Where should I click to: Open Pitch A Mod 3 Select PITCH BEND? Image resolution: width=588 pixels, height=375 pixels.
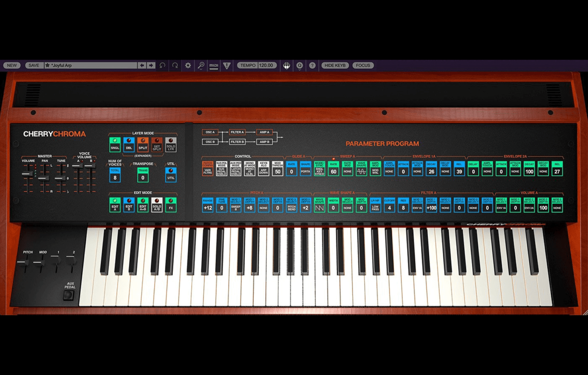click(292, 205)
